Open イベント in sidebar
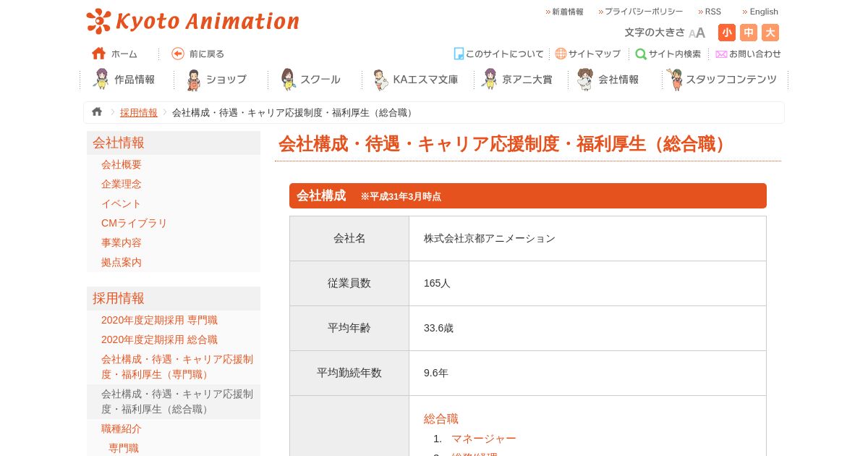 [122, 203]
